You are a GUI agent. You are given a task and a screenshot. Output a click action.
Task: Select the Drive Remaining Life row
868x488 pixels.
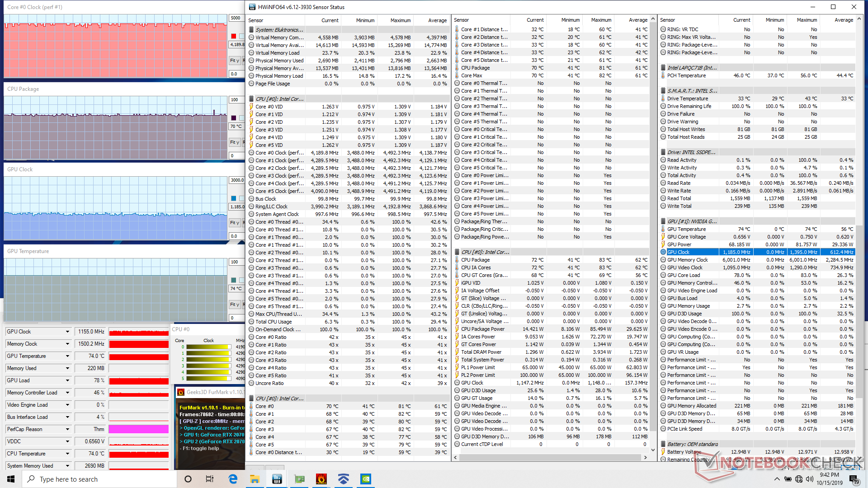tap(757, 106)
